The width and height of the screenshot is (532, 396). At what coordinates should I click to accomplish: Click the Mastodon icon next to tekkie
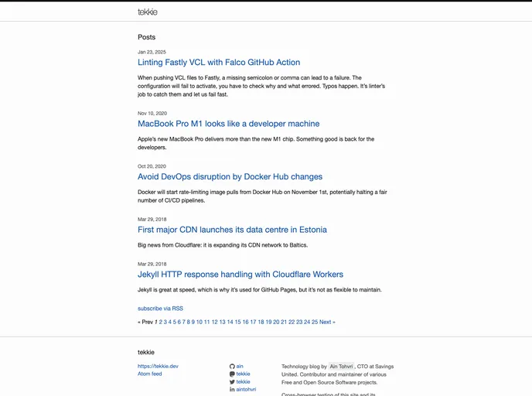click(x=232, y=374)
